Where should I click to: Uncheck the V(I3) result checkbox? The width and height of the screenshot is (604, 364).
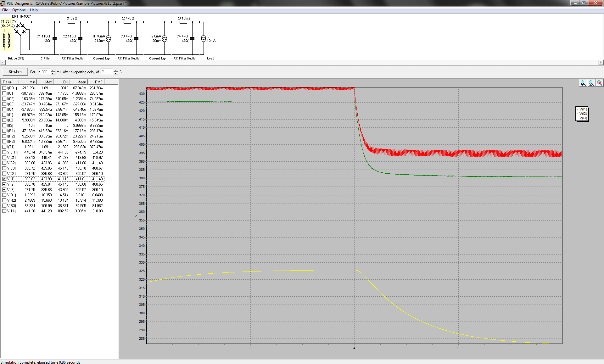click(x=4, y=189)
